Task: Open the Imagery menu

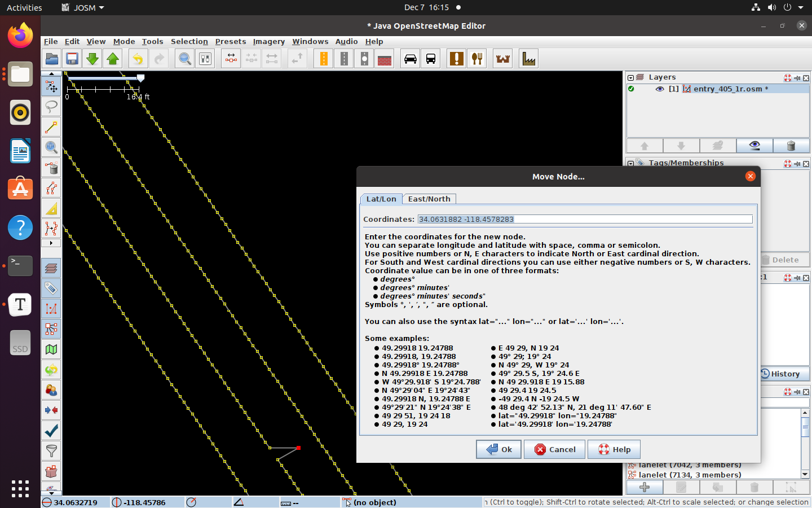Action: click(269, 41)
